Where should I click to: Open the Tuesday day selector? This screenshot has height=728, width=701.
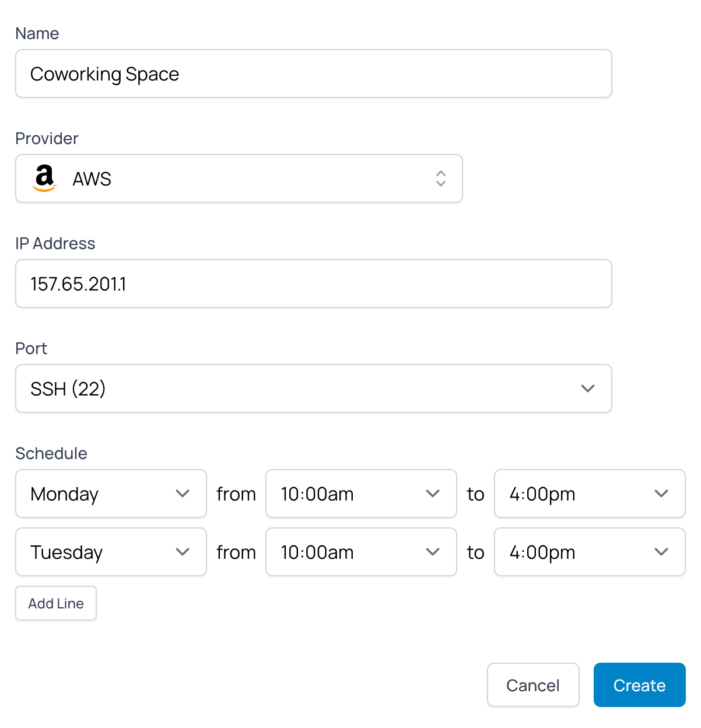111,552
